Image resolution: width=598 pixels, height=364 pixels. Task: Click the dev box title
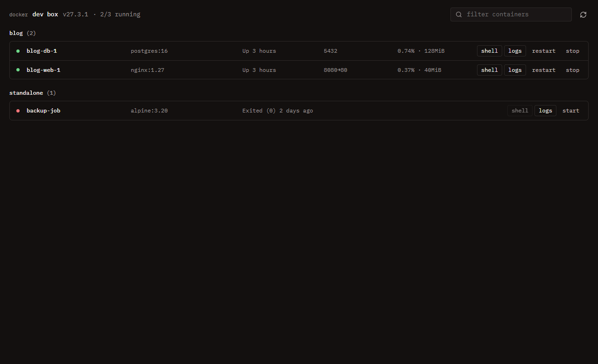[x=45, y=14]
